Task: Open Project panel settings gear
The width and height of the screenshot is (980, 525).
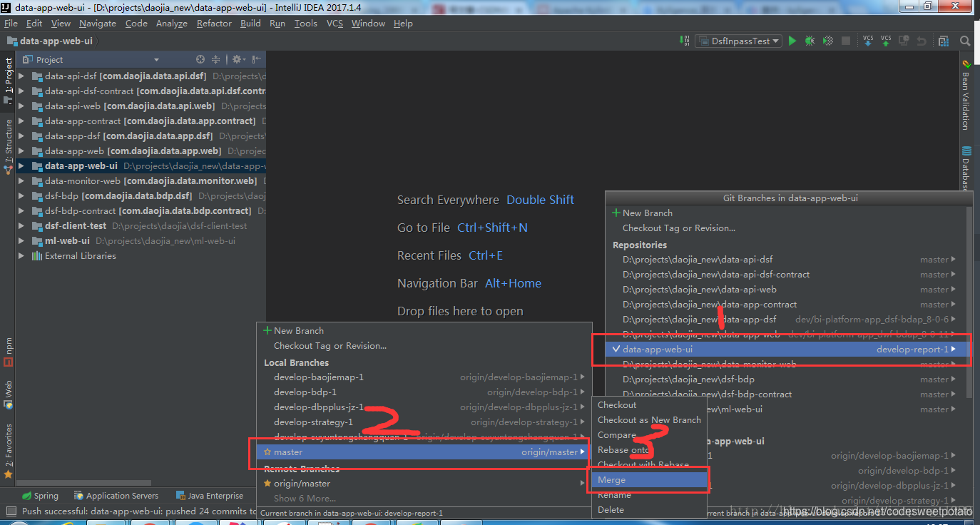Action: click(238, 60)
